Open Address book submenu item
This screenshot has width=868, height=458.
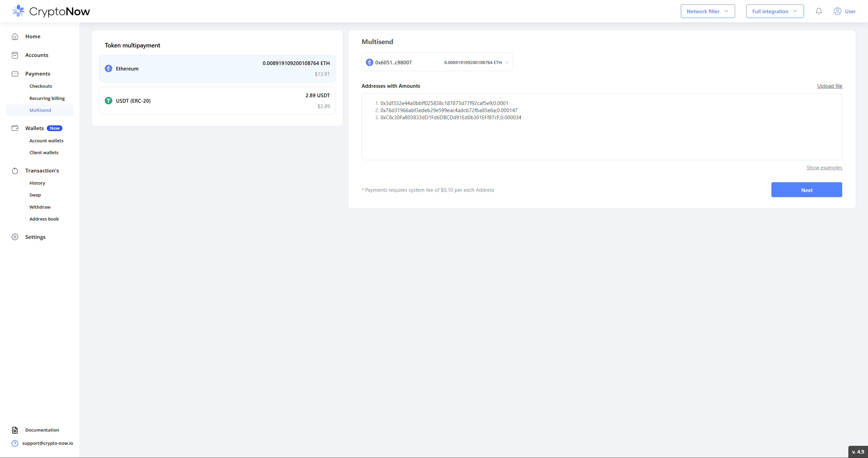pyautogui.click(x=44, y=219)
